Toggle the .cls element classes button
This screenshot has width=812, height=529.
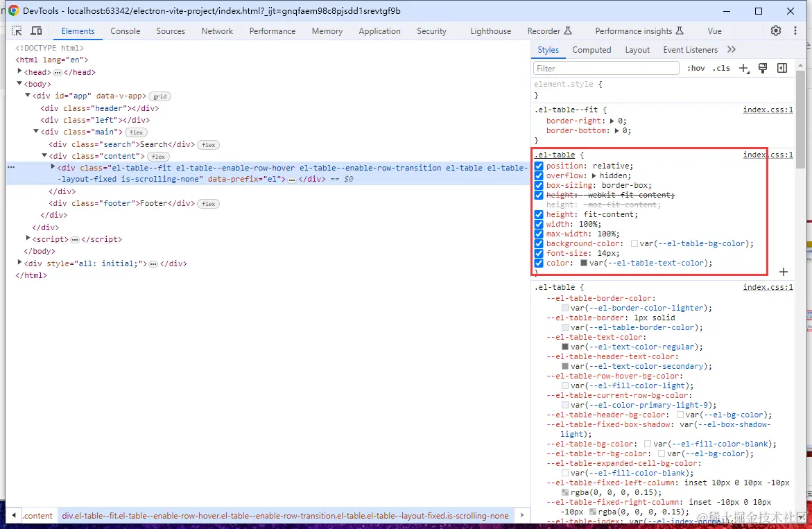721,69
